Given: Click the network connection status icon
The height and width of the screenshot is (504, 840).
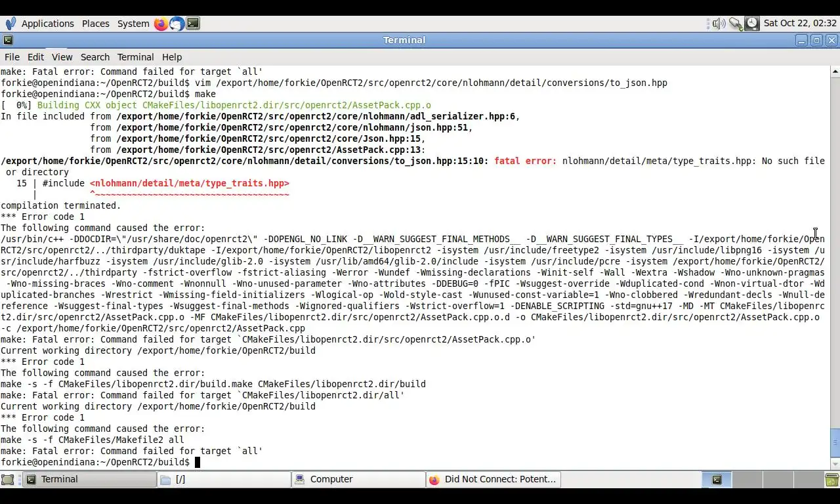Looking at the screenshot, I should [736, 24].
